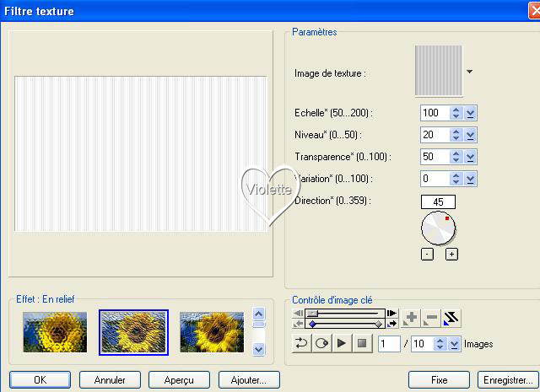This screenshot has width=540, height=392.
Task: Click the Aperçu preview button
Action: point(179,380)
